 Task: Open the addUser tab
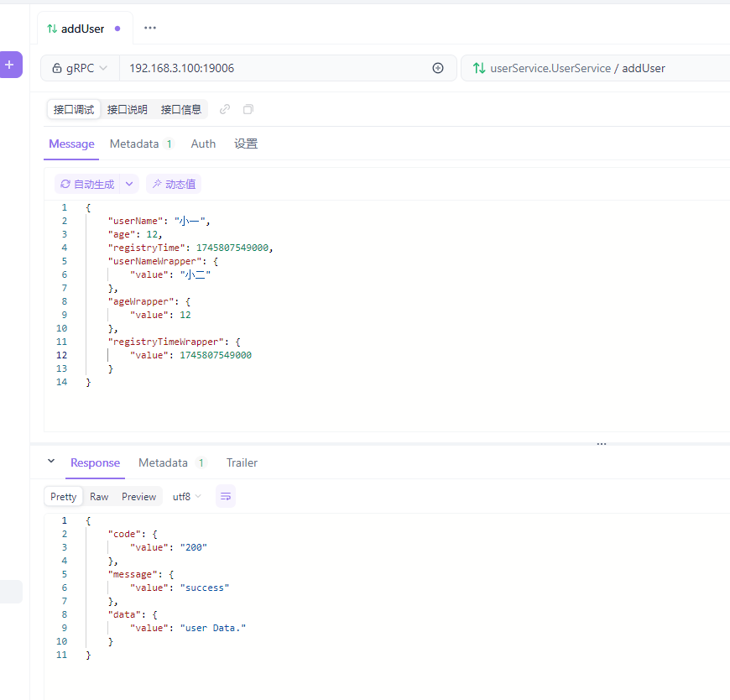click(84, 29)
